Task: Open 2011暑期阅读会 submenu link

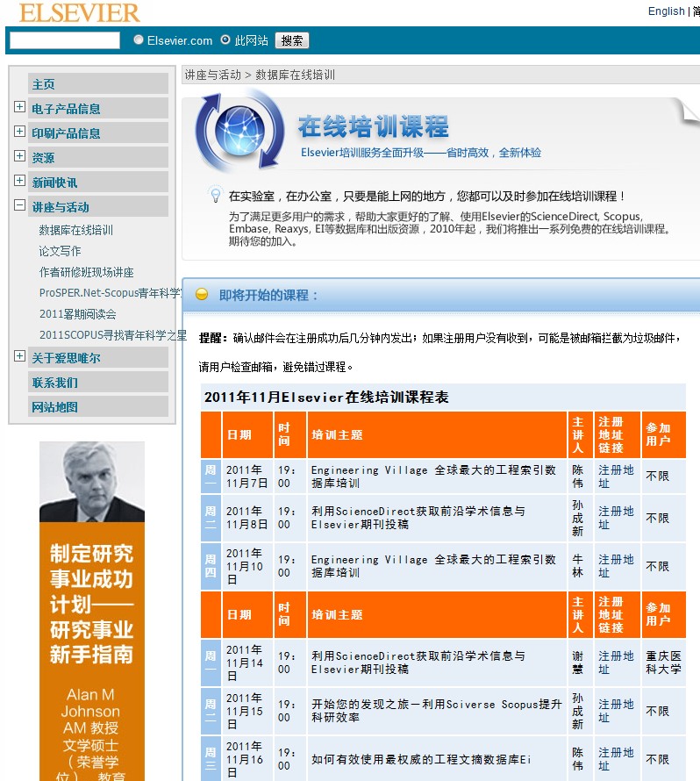Action: coord(78,314)
